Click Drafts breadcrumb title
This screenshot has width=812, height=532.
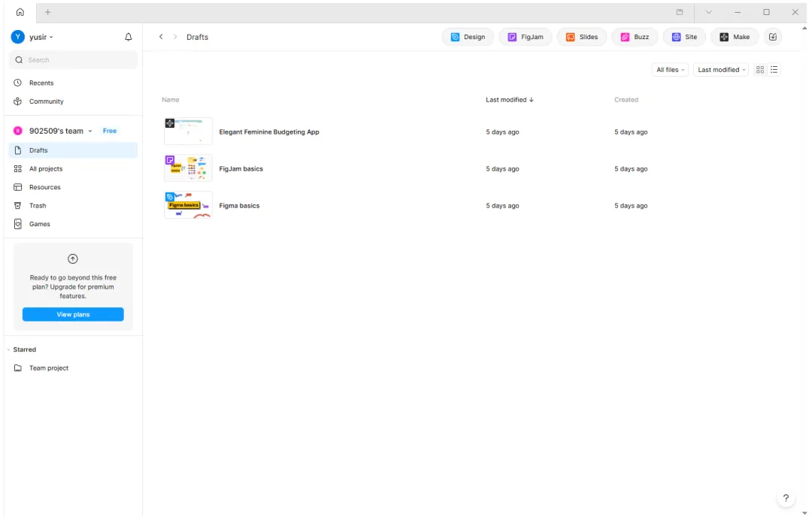(x=197, y=37)
